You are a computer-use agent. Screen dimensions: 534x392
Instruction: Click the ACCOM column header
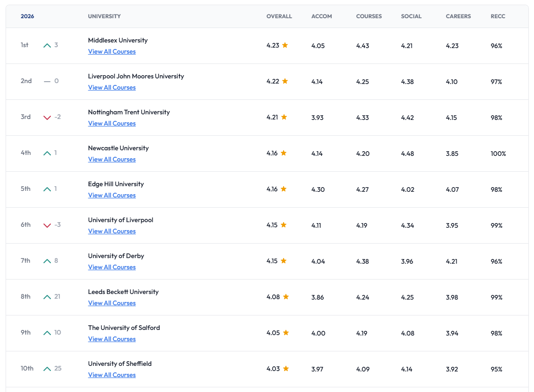(x=321, y=16)
